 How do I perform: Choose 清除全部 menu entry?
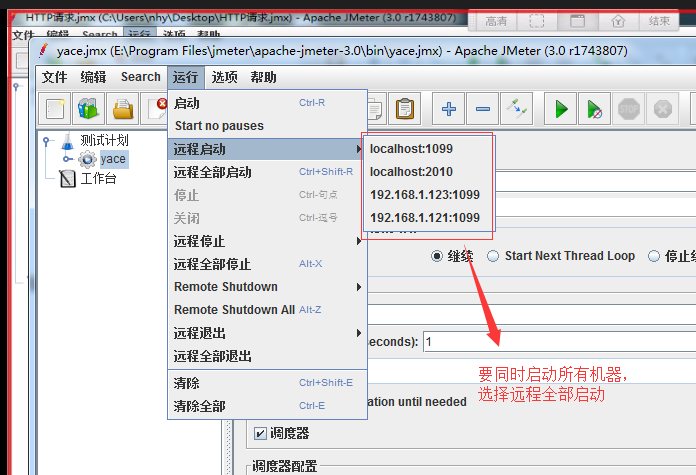pos(268,406)
